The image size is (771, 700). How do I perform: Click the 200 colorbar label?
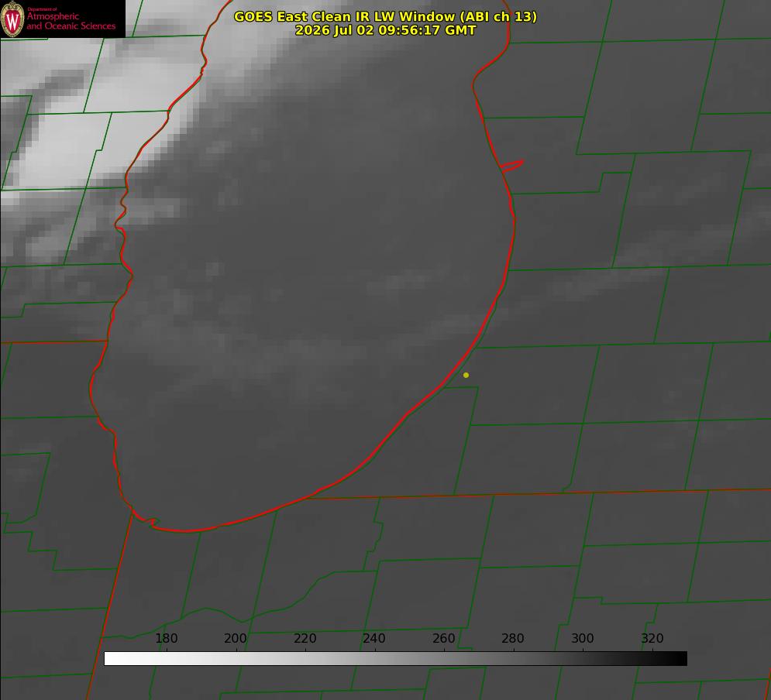pyautogui.click(x=236, y=638)
